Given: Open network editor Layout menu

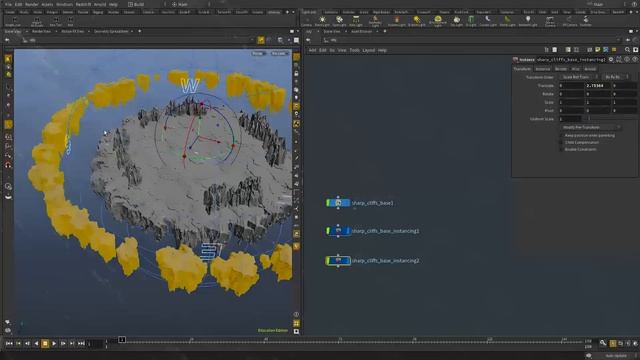Looking at the screenshot, I should tap(369, 50).
